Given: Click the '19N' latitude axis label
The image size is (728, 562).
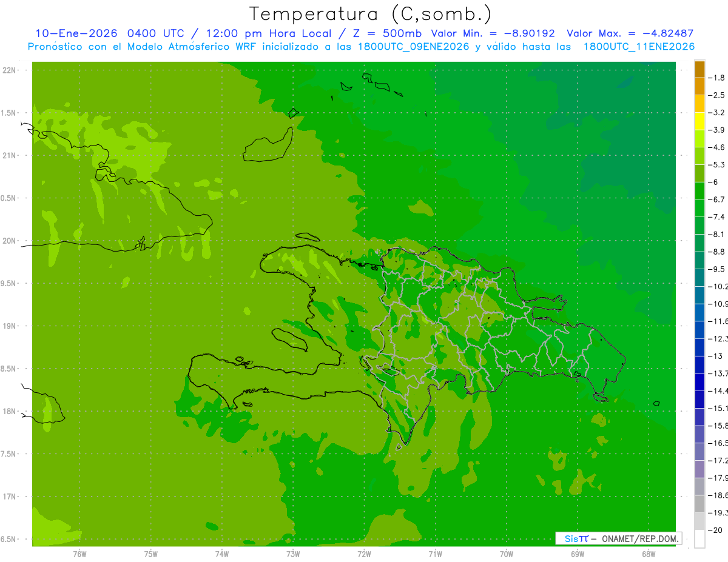Looking at the screenshot, I should pos(9,326).
